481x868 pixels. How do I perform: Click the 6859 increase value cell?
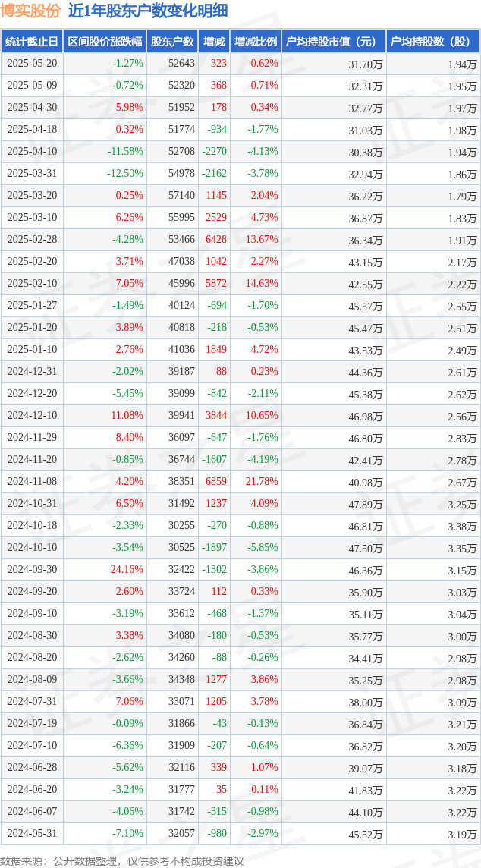(x=215, y=482)
